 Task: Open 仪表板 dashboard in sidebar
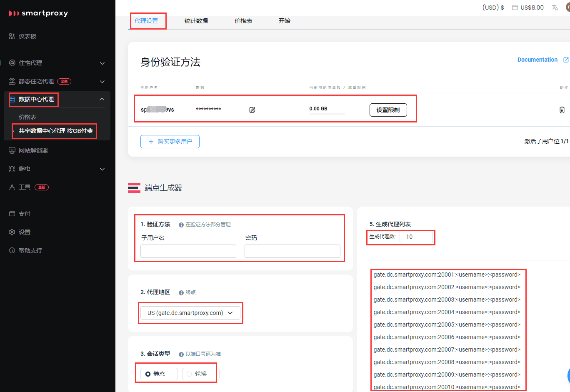click(27, 37)
